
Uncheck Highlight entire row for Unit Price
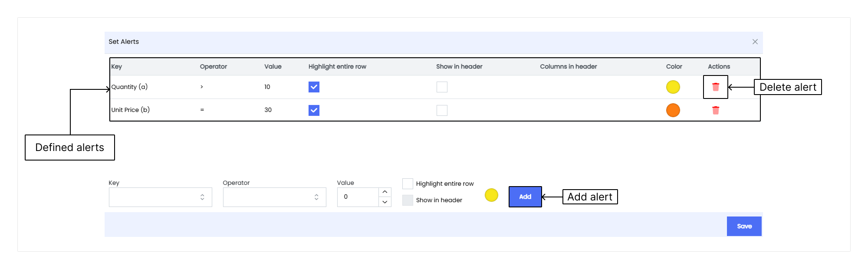(314, 110)
